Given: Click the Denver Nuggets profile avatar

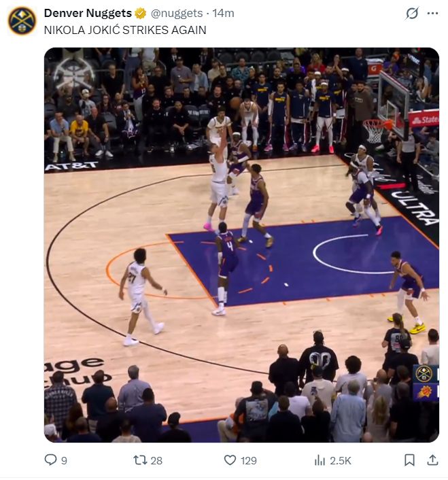Looking at the screenshot, I should (22, 20).
